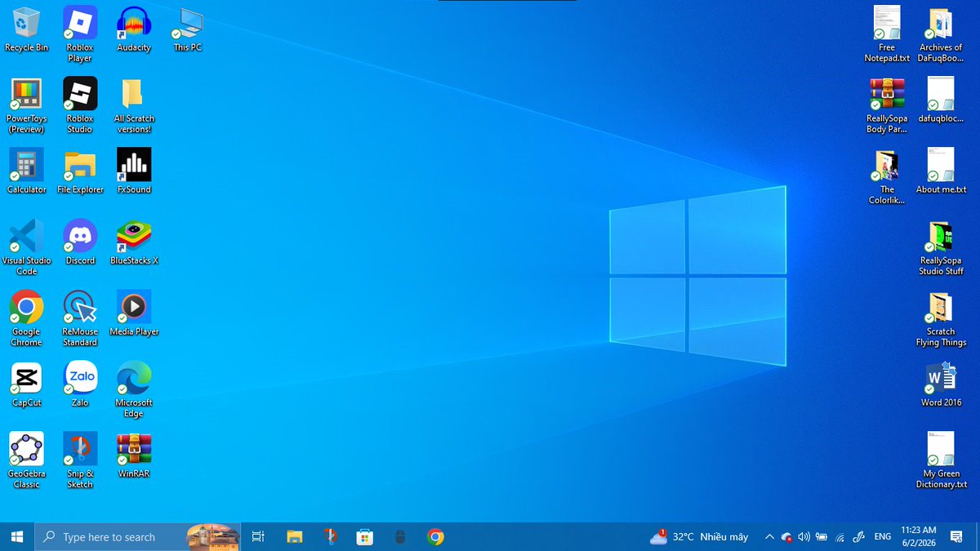The image size is (980, 551).
Task: Open File Explorer from the taskbar
Action: tap(295, 536)
